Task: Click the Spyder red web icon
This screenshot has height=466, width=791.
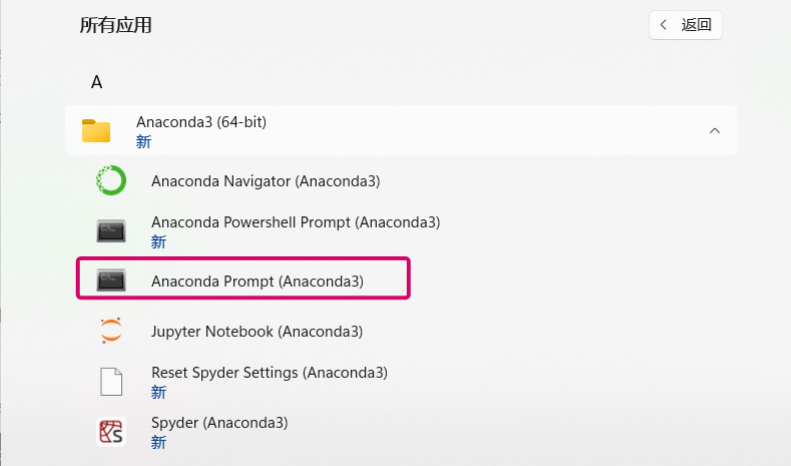Action: (111, 431)
